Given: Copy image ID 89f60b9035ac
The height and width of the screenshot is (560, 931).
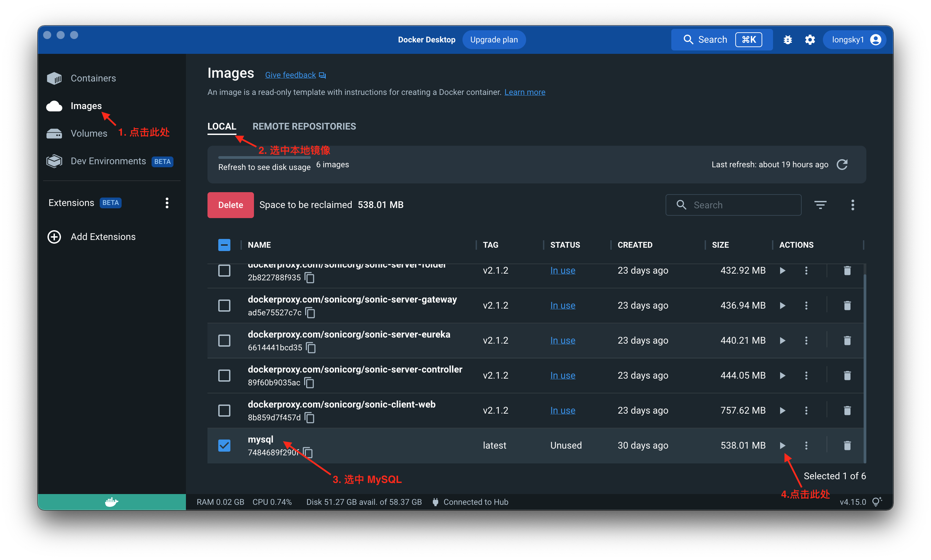Looking at the screenshot, I should (x=309, y=383).
